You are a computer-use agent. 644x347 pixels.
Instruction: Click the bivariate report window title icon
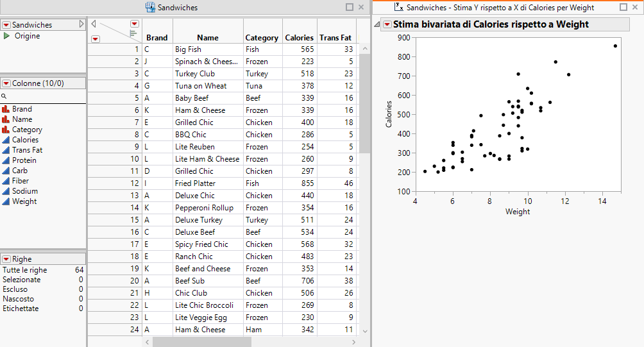click(398, 6)
